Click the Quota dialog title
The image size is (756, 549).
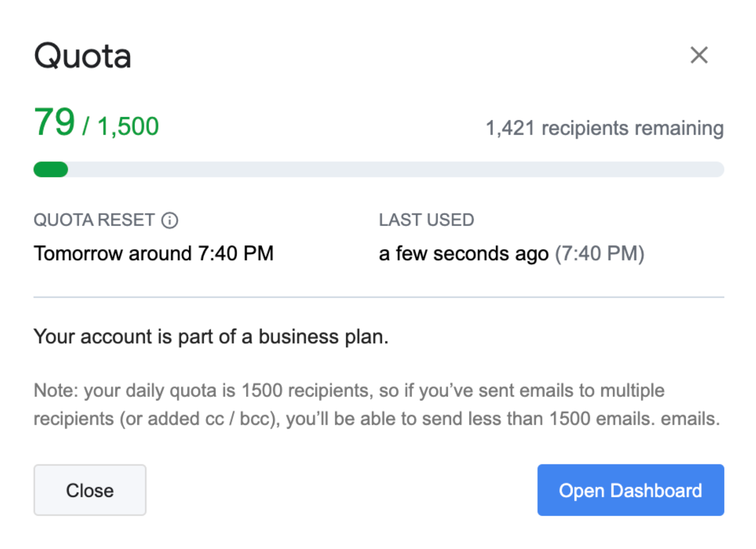[x=83, y=56]
